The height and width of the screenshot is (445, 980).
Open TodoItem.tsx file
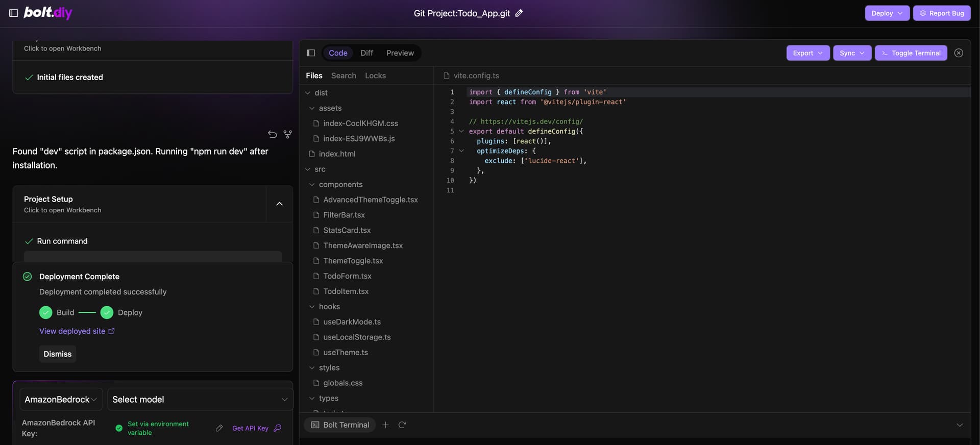point(366,291)
